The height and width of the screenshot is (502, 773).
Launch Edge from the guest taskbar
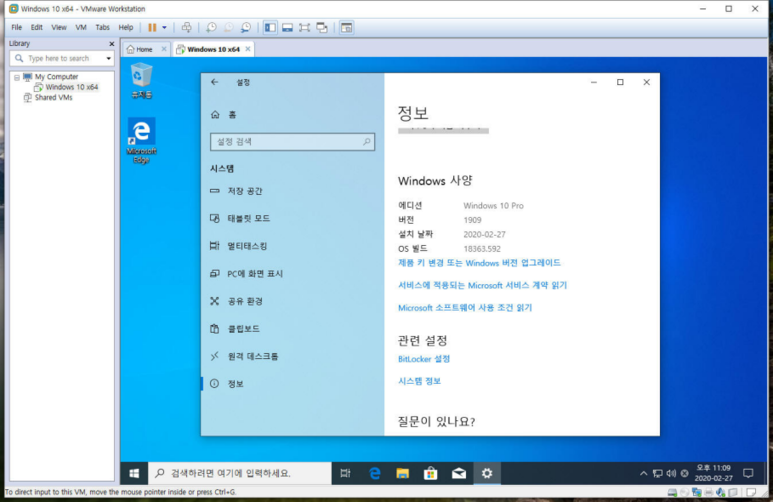(375, 473)
